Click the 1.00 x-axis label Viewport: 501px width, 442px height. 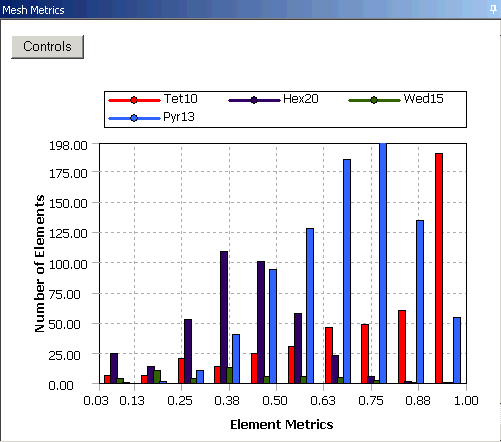[466, 401]
